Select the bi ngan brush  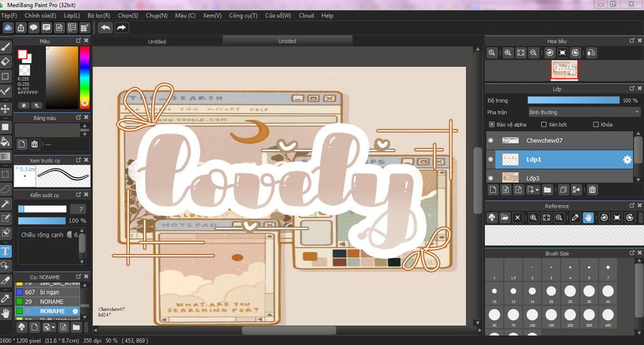(x=47, y=292)
